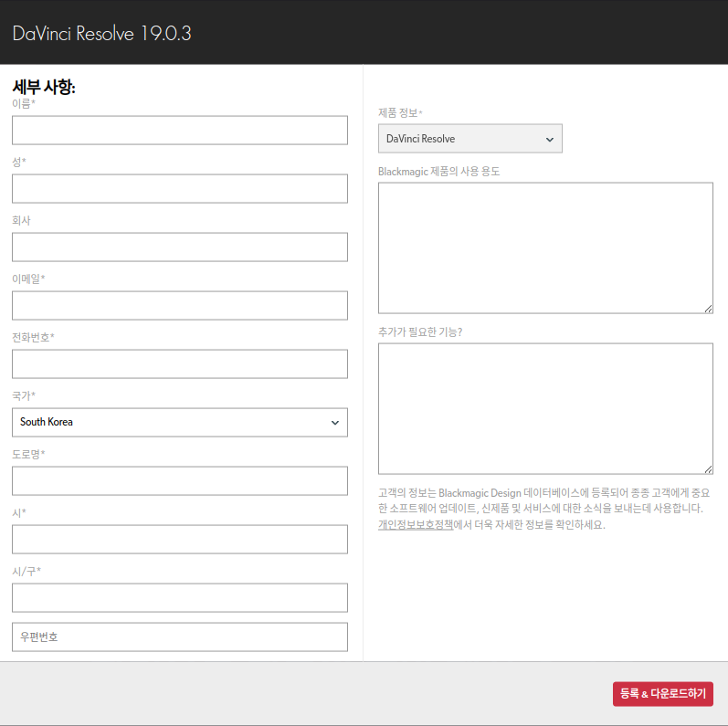Open the 제품 정보 dropdown showing DaVinci Resolve

(470, 138)
